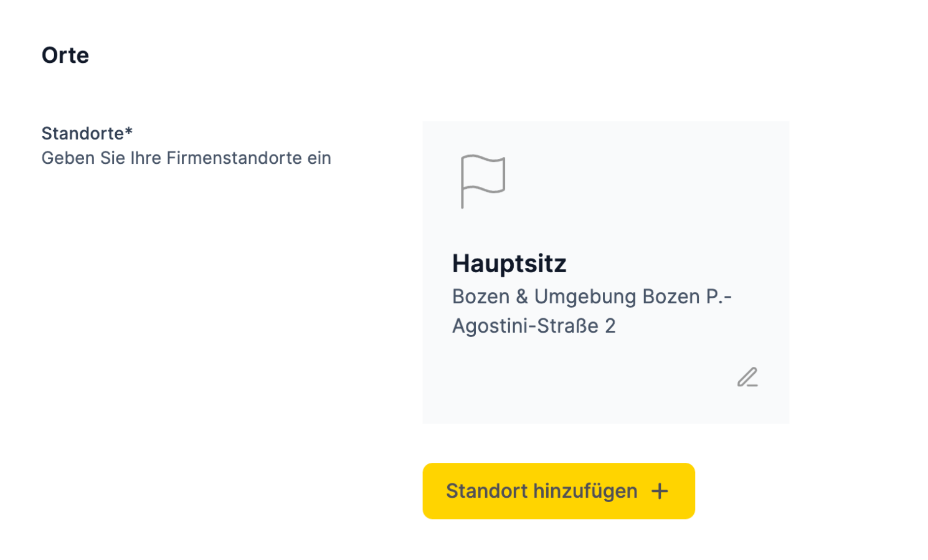This screenshot has width=928, height=560.
Task: Click the Orte section heading
Action: [65, 55]
